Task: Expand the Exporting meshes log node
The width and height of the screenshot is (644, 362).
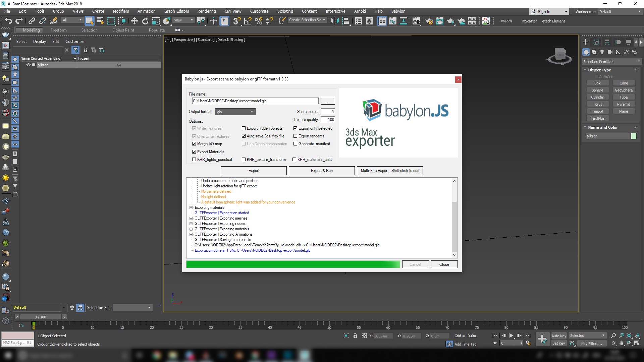Action: pos(191,218)
